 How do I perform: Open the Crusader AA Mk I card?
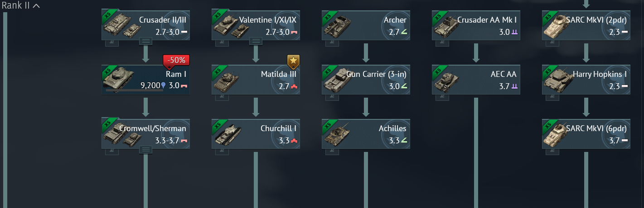coord(476,25)
